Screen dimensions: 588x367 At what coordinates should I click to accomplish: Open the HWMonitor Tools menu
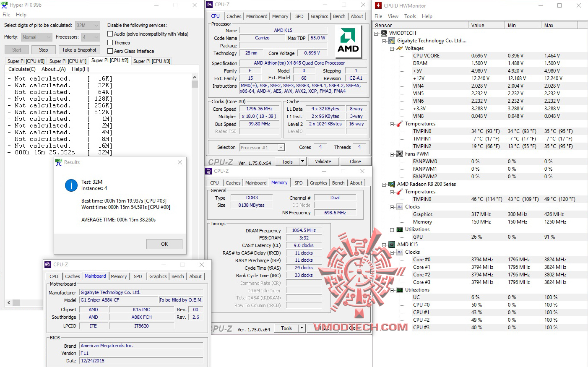pos(410,16)
